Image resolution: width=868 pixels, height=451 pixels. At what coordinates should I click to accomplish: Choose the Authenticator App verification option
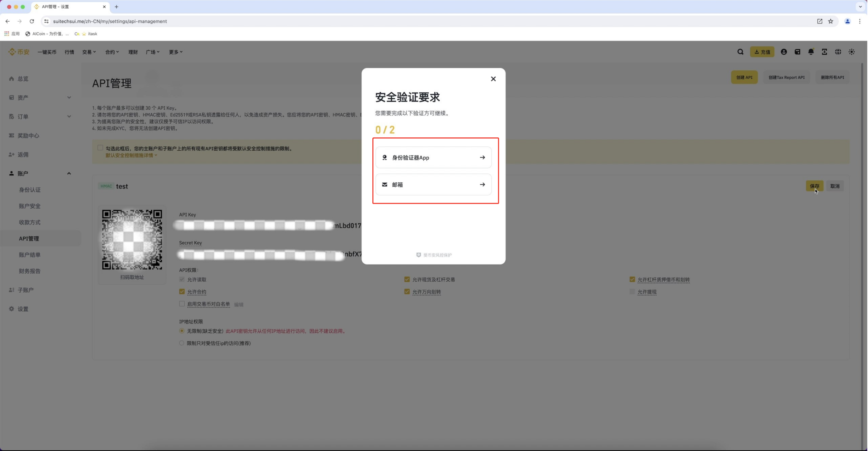434,158
